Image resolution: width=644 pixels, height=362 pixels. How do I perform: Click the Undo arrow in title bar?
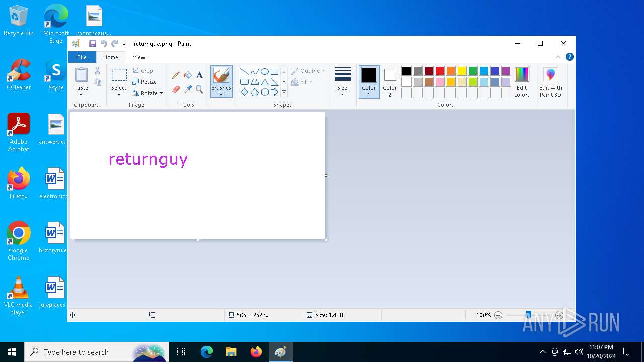104,44
